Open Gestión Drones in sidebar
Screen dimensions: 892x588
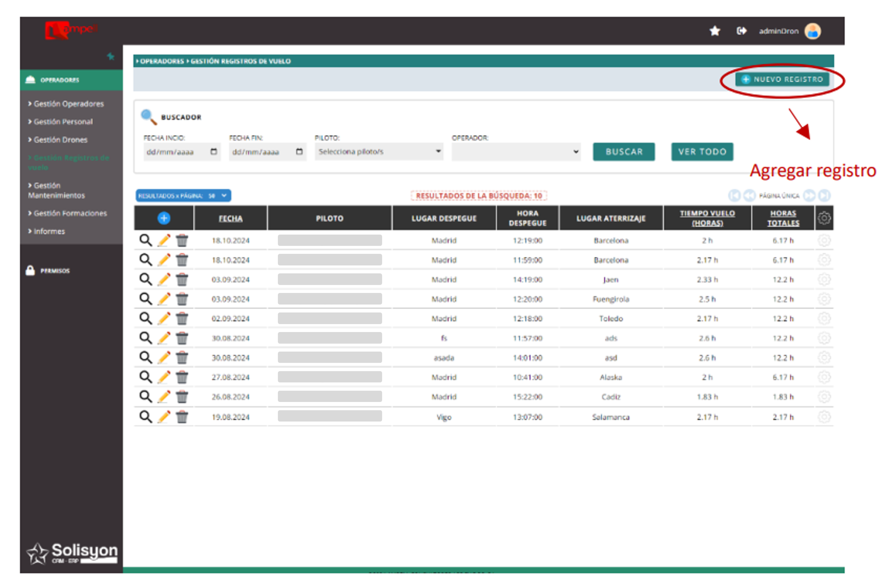pyautogui.click(x=60, y=140)
